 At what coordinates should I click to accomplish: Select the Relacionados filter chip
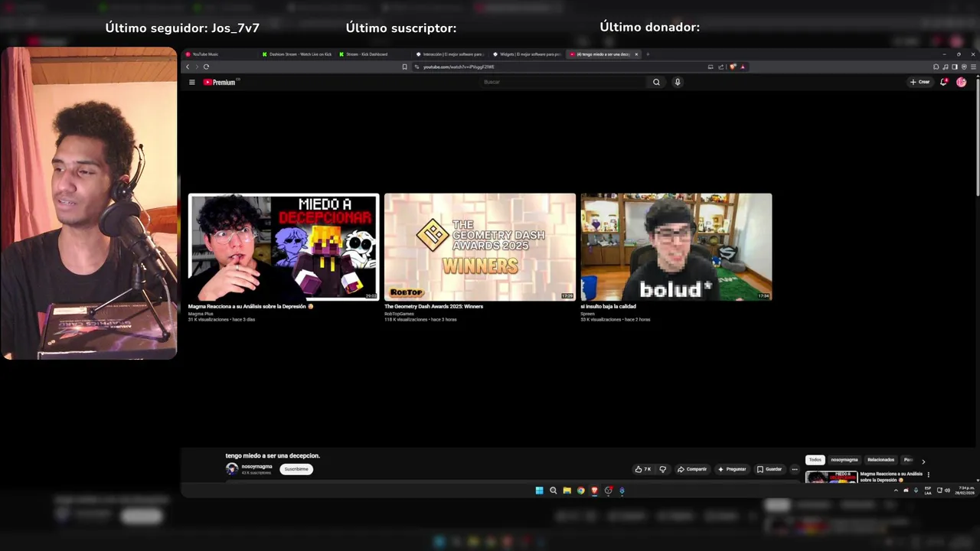[880, 460]
